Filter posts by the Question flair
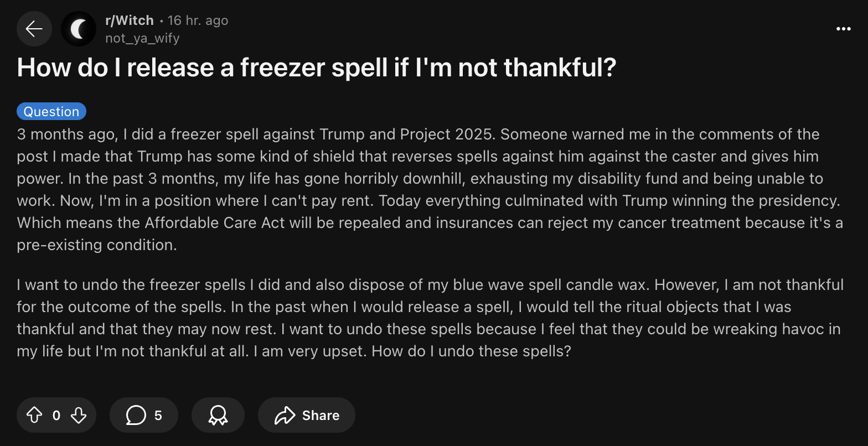The width and height of the screenshot is (868, 446). click(x=51, y=111)
